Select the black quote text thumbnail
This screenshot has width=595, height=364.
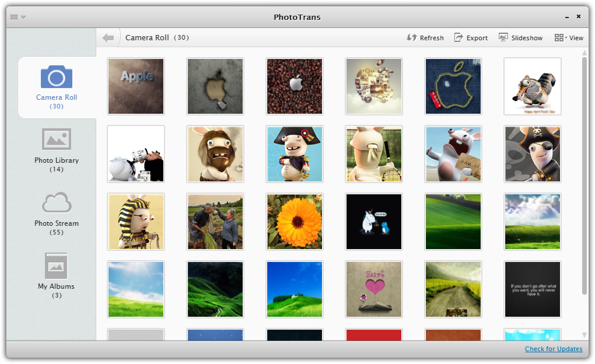click(x=533, y=289)
